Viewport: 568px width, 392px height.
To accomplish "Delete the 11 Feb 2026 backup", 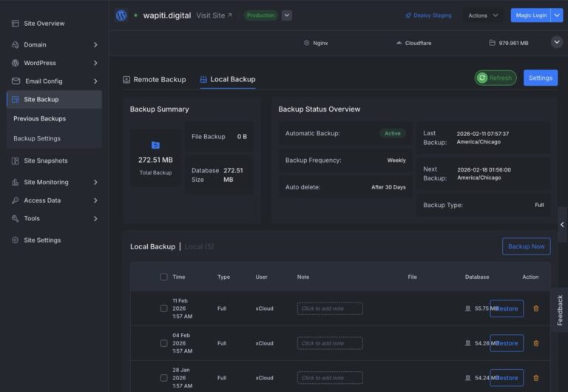I will 536,308.
